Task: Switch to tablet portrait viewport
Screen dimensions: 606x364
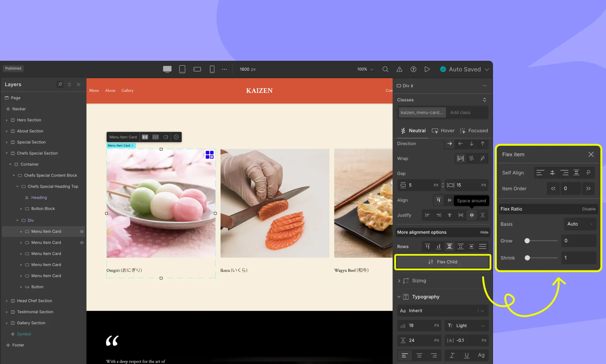Action: coord(182,69)
